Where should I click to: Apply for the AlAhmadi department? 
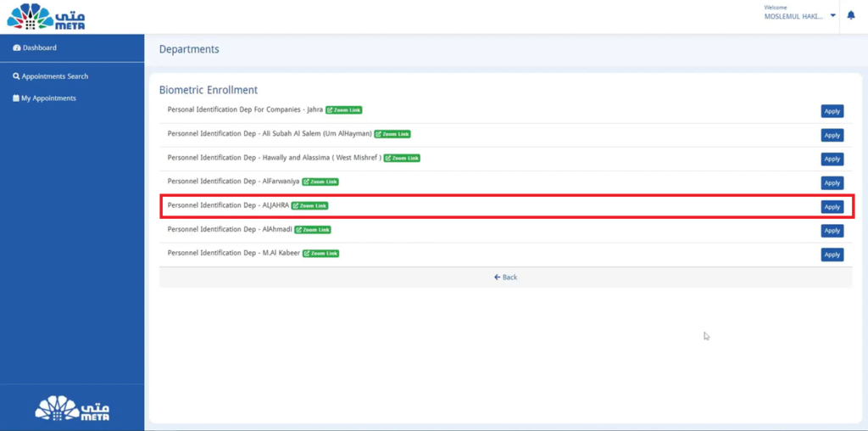pyautogui.click(x=832, y=230)
